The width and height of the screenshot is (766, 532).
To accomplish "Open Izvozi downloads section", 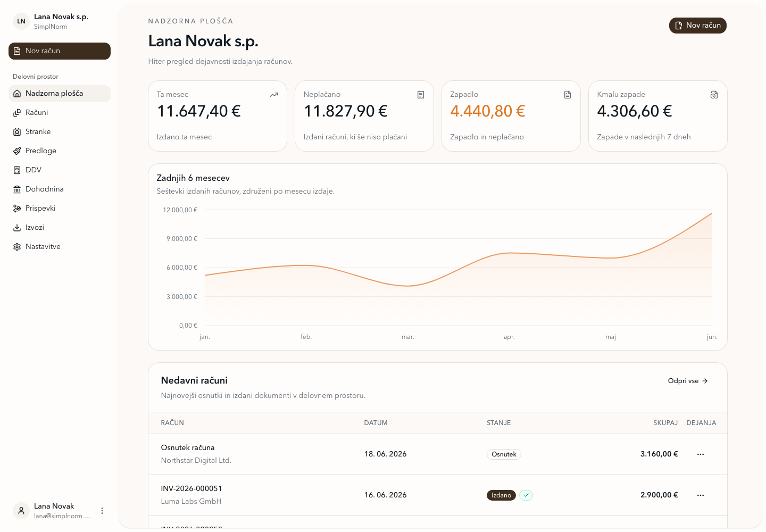I will tap(60, 227).
